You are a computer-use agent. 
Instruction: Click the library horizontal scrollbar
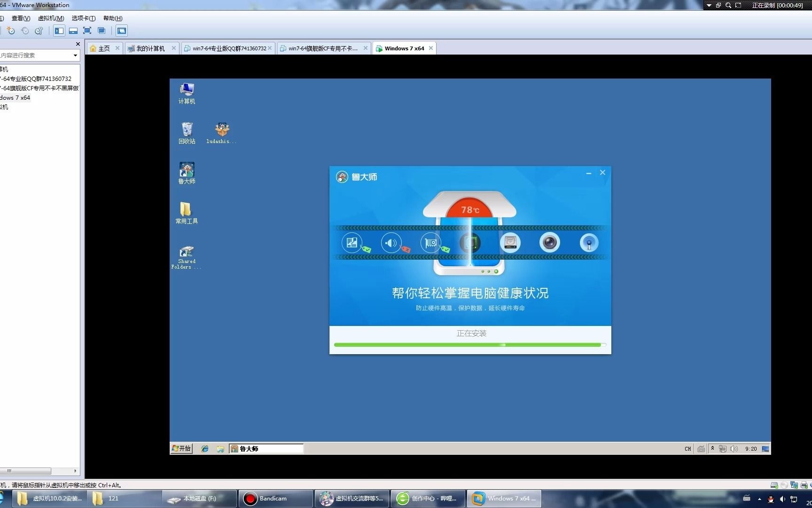(x=26, y=471)
